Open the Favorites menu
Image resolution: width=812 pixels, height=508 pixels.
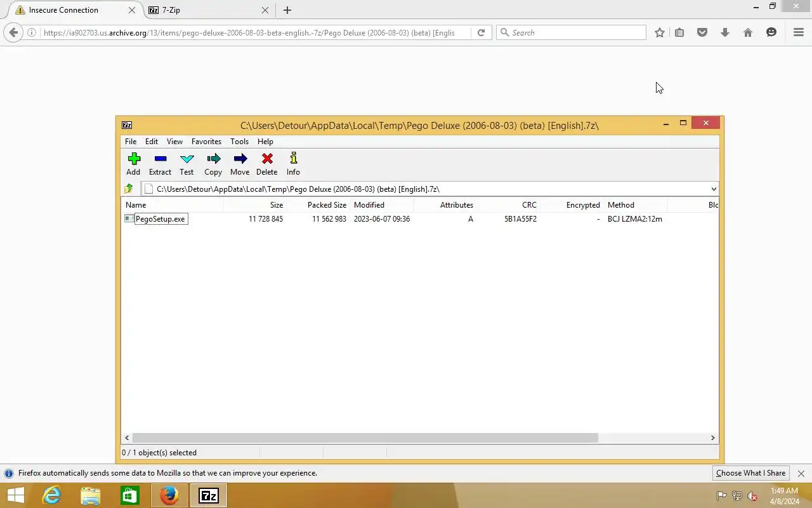pos(206,142)
